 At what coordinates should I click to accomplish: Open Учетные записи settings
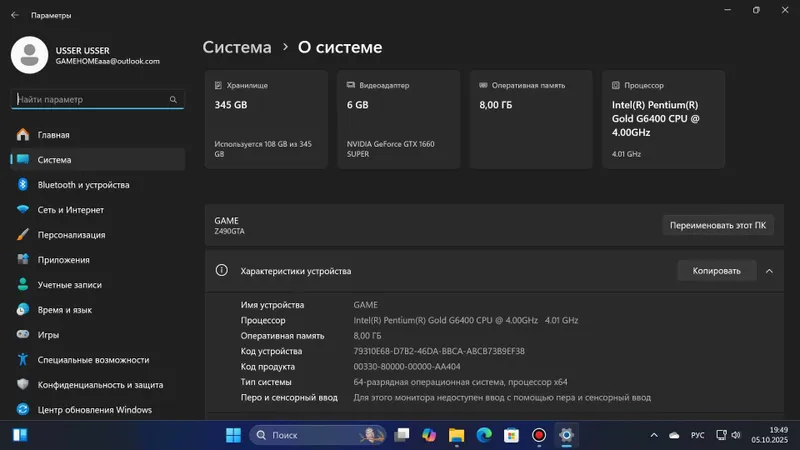click(x=97, y=285)
